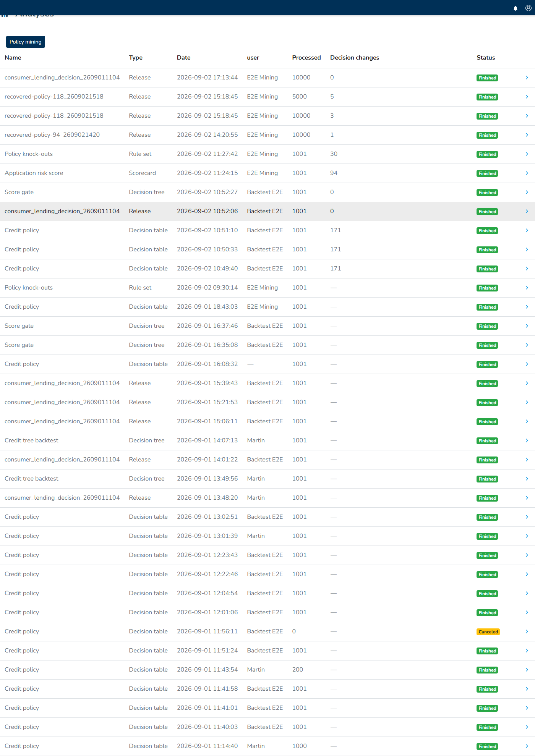The width and height of the screenshot is (535, 756).
Task: Click the Name column header
Action: (x=13, y=58)
